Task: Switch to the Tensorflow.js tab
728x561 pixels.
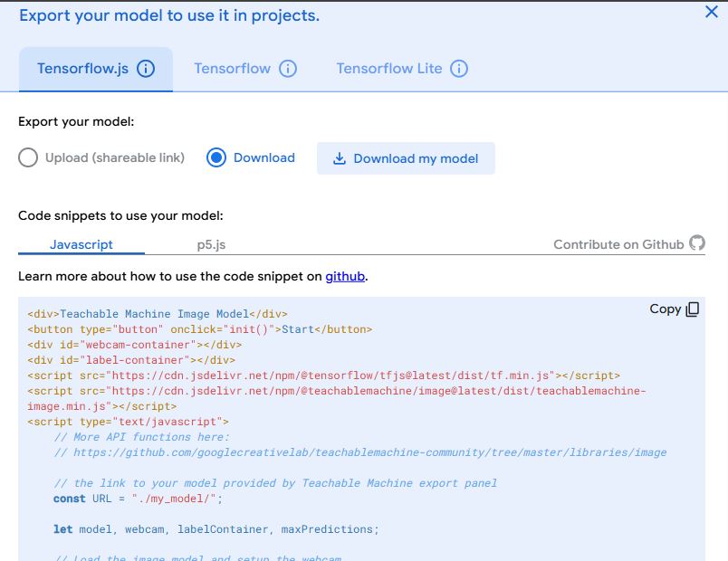Action: click(x=96, y=69)
